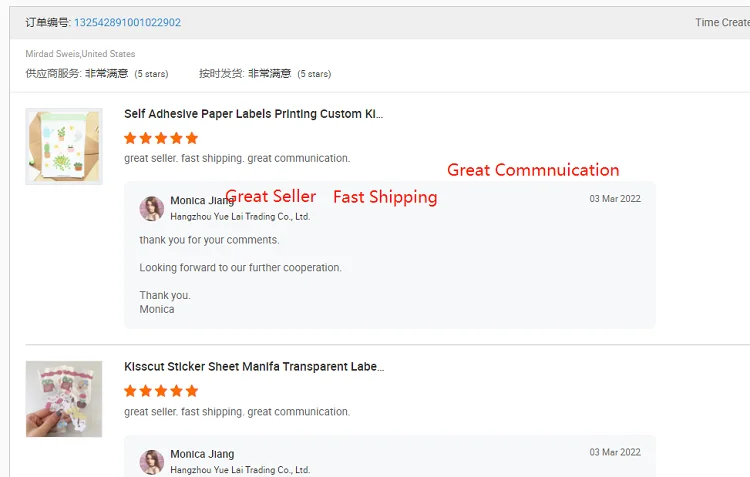Screen dimensions: 750x477
Task: Click the Time Create column label
Action: tap(721, 22)
